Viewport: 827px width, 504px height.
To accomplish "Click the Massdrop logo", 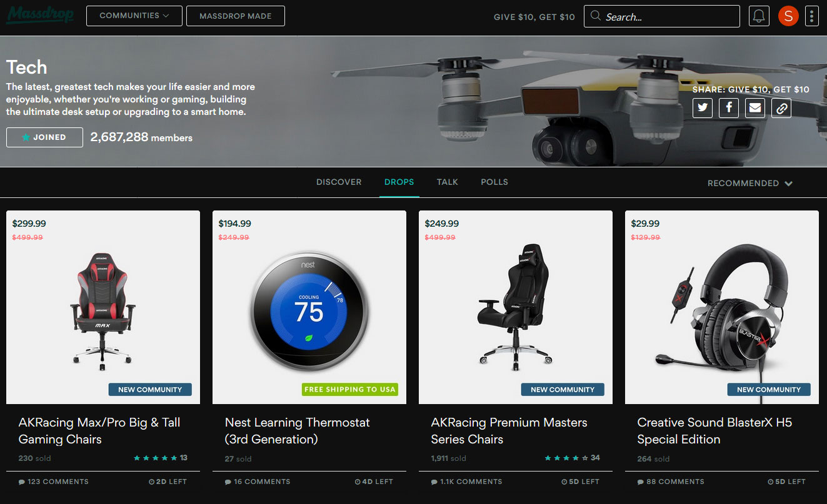I will 40,15.
